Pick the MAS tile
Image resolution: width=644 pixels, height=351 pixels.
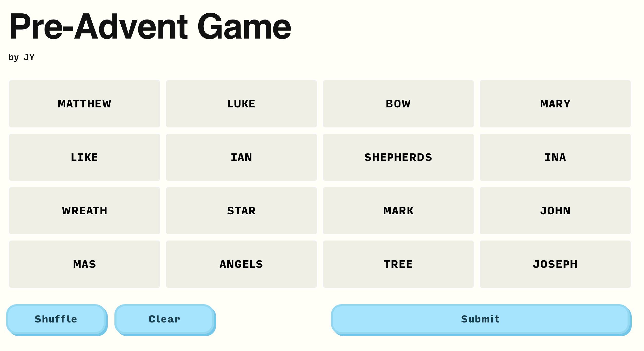point(84,264)
